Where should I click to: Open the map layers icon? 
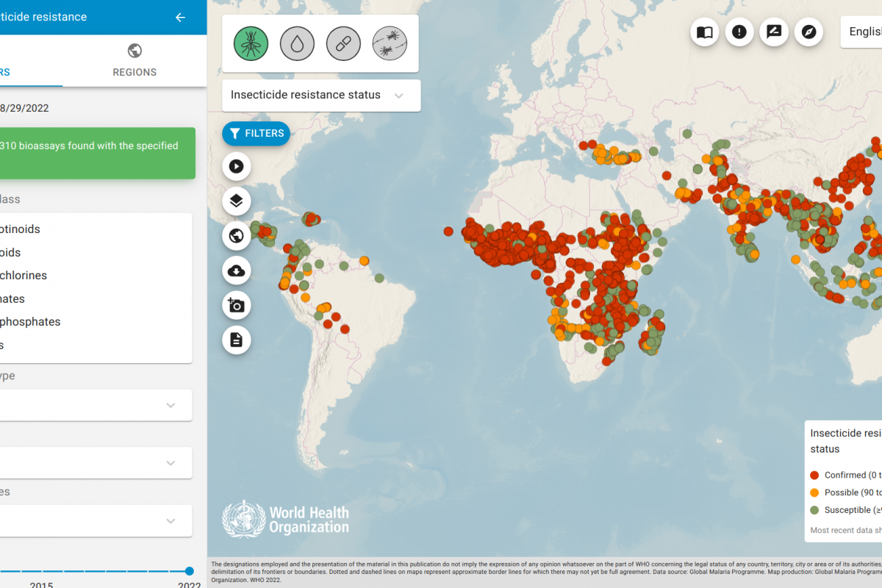tap(237, 201)
